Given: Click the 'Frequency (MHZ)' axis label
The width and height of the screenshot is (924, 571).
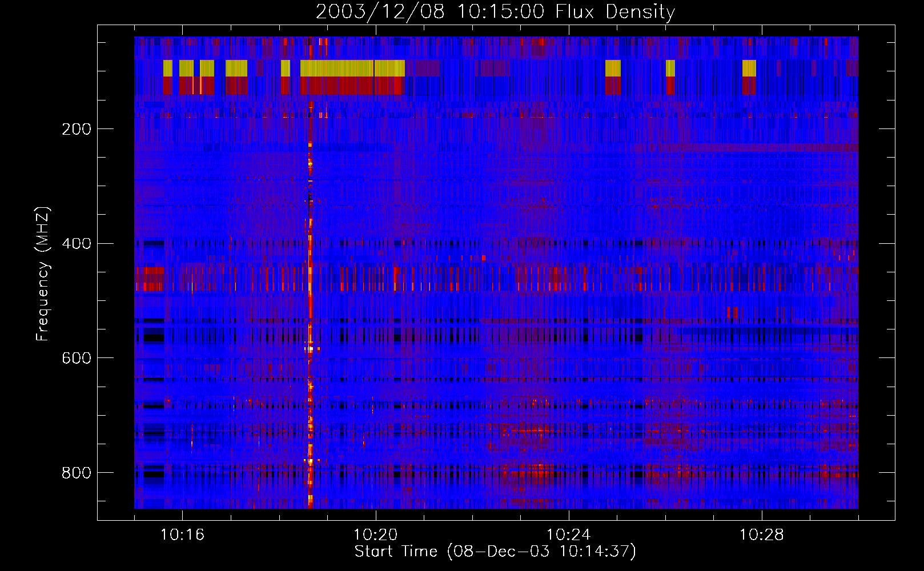Looking at the screenshot, I should tap(43, 274).
